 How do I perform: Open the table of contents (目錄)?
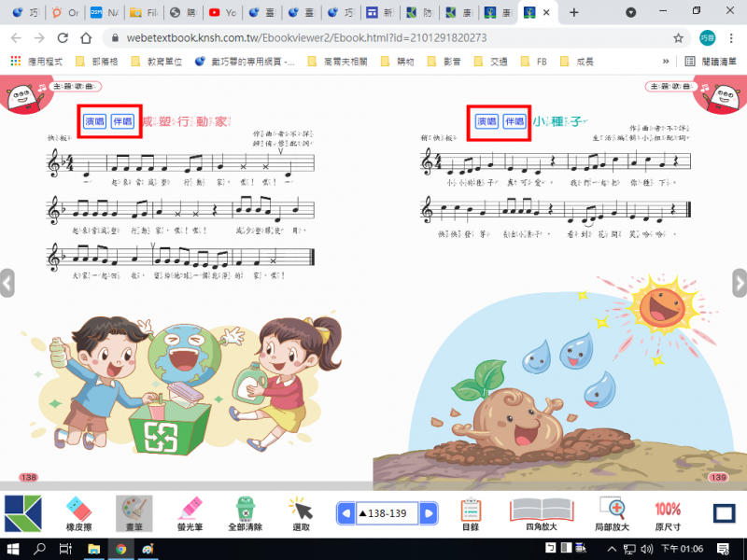tap(471, 512)
